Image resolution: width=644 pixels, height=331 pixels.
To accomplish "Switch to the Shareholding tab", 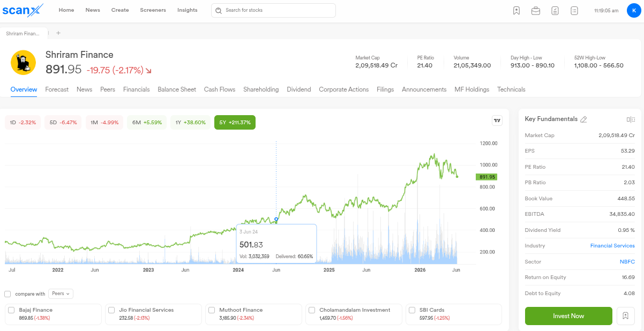I will [x=261, y=89].
